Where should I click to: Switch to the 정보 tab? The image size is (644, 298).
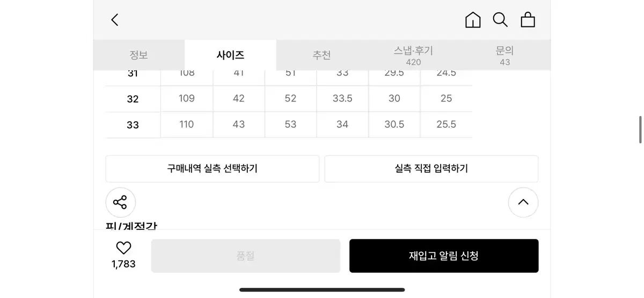click(138, 55)
